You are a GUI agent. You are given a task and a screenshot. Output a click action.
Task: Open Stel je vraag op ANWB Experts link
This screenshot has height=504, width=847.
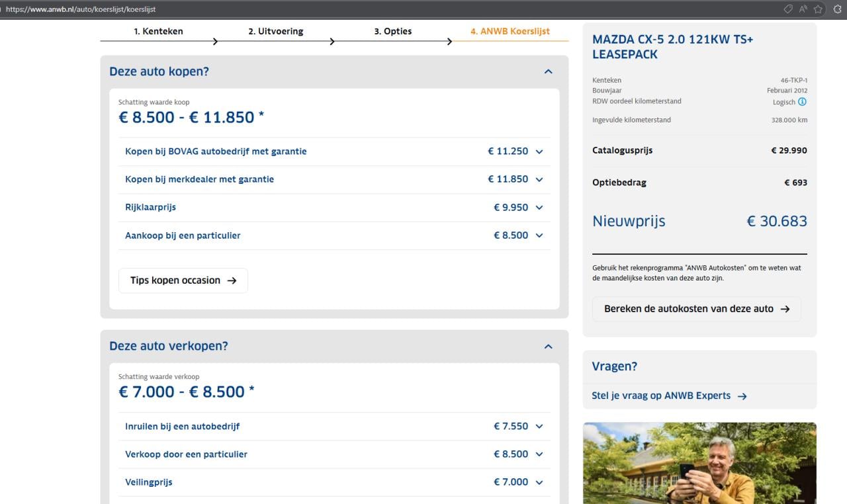(x=660, y=396)
